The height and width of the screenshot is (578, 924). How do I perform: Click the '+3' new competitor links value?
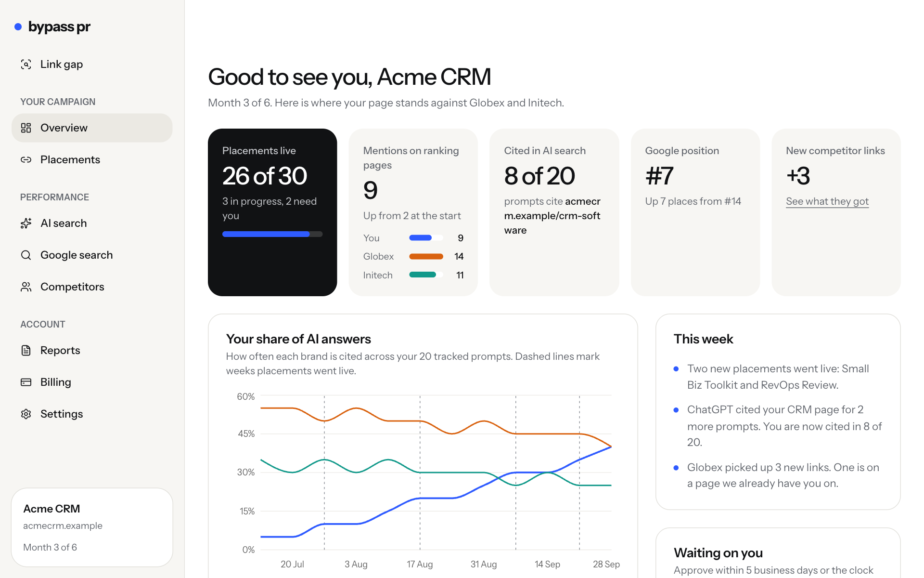[x=798, y=176]
